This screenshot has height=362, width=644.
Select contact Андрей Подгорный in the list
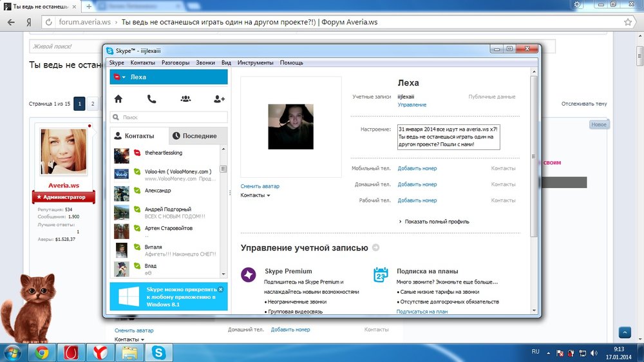point(167,209)
